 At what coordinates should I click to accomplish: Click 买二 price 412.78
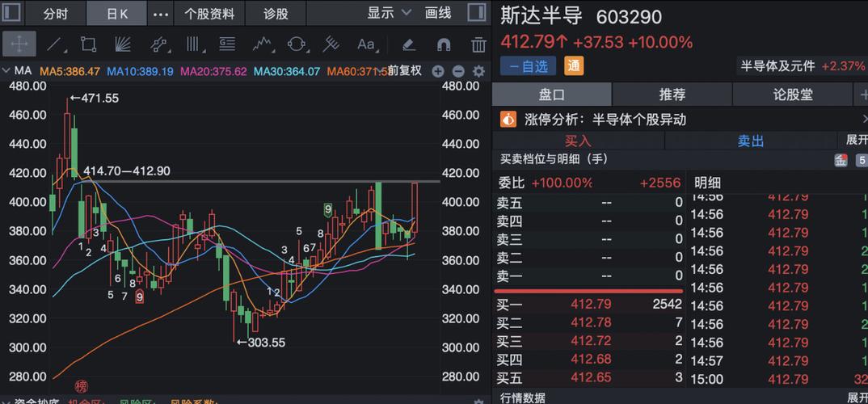[592, 322]
